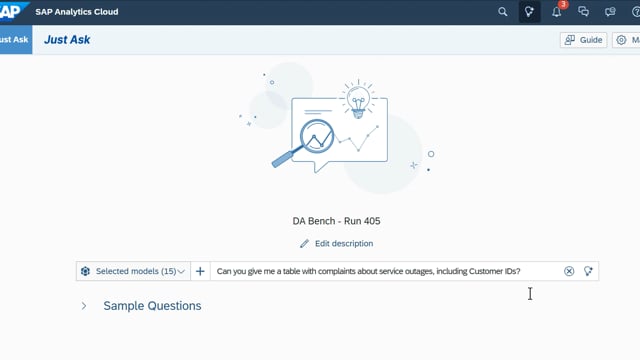Expand the Sample Questions section chevron
The height and width of the screenshot is (360, 640).
pyautogui.click(x=84, y=306)
